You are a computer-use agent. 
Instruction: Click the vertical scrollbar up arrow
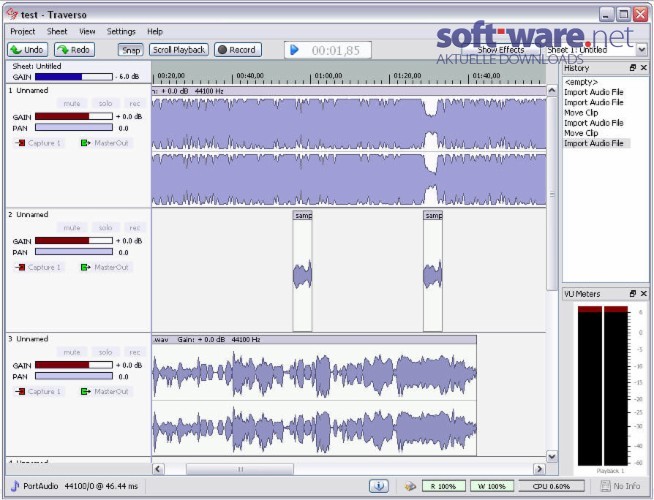552,90
